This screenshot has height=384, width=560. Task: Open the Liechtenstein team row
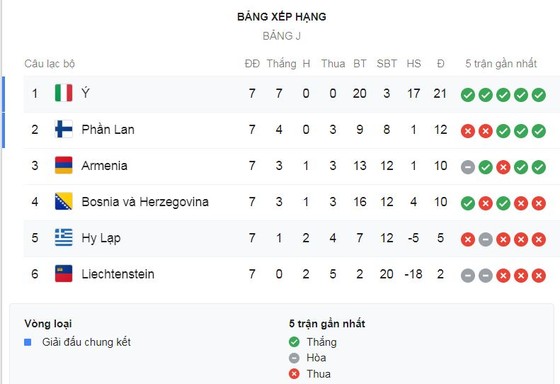(x=291, y=274)
